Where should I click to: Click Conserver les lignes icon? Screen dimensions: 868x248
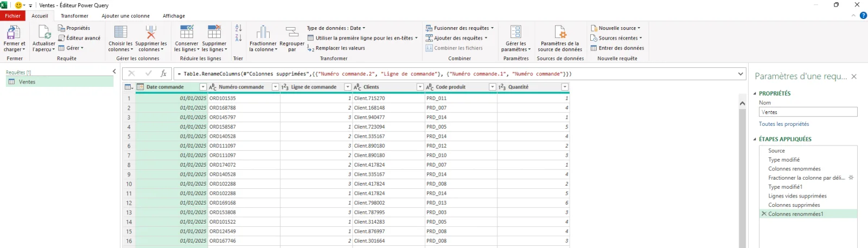[187, 32]
